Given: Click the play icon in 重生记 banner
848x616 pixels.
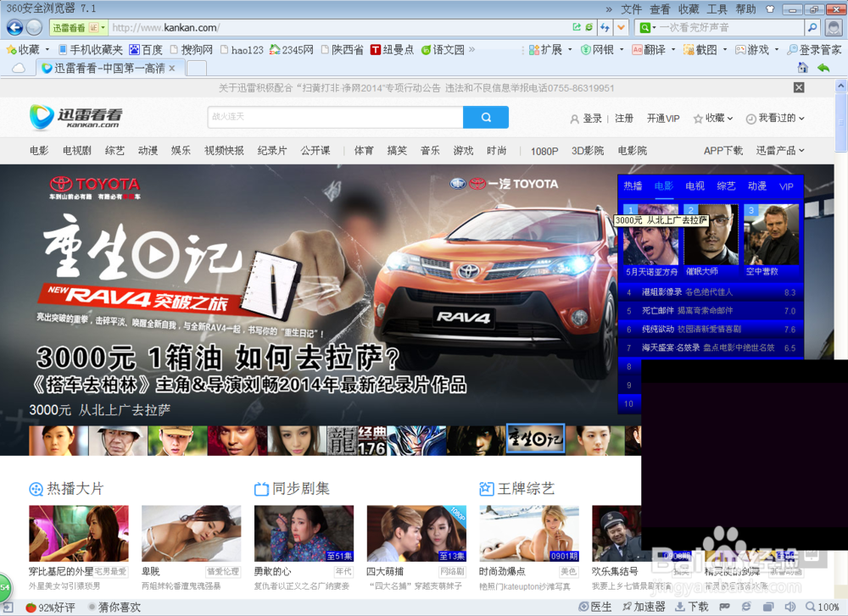Looking at the screenshot, I should 156,255.
